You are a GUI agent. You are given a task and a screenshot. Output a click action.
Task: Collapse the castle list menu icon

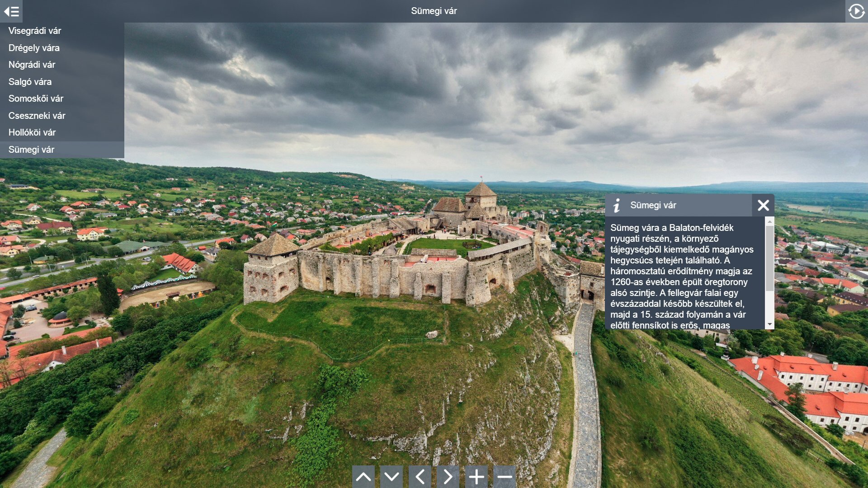pyautogui.click(x=11, y=11)
